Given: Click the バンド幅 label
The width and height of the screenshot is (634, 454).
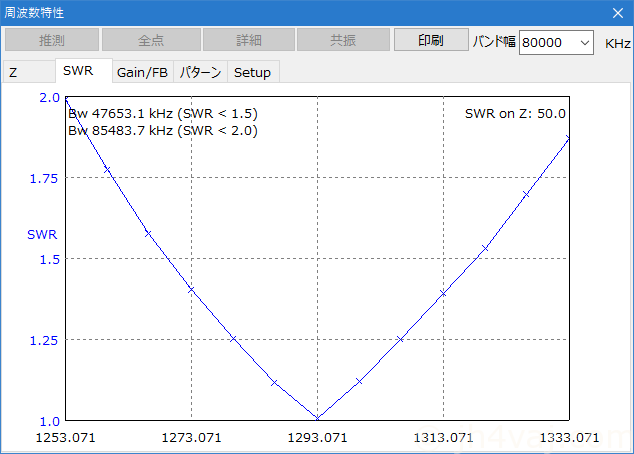Looking at the screenshot, I should pyautogui.click(x=494, y=41).
